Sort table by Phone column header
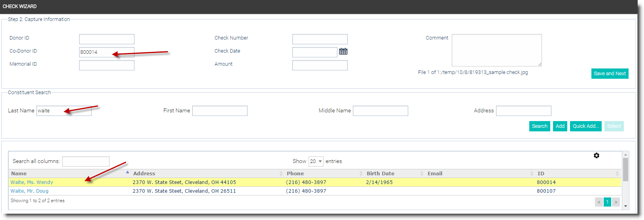 pos(324,173)
